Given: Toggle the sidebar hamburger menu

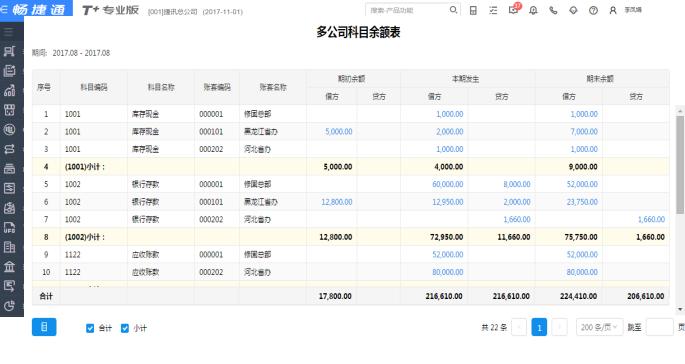Looking at the screenshot, I should (9, 32).
